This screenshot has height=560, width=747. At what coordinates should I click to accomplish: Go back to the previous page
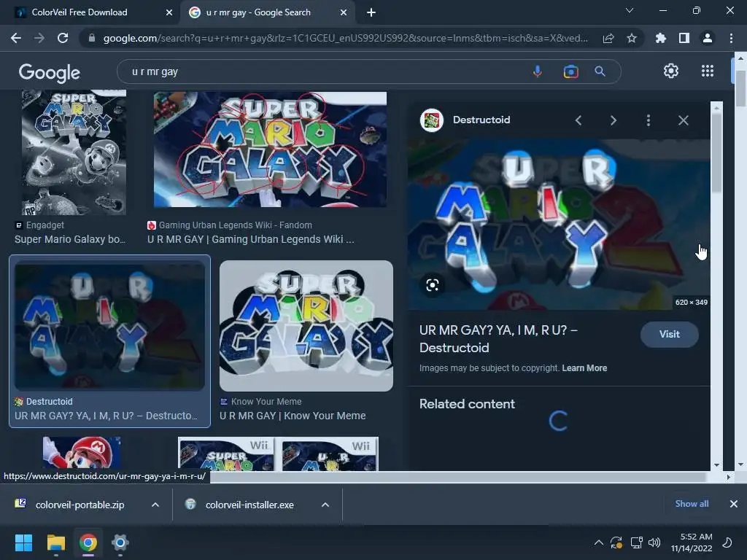pos(16,38)
